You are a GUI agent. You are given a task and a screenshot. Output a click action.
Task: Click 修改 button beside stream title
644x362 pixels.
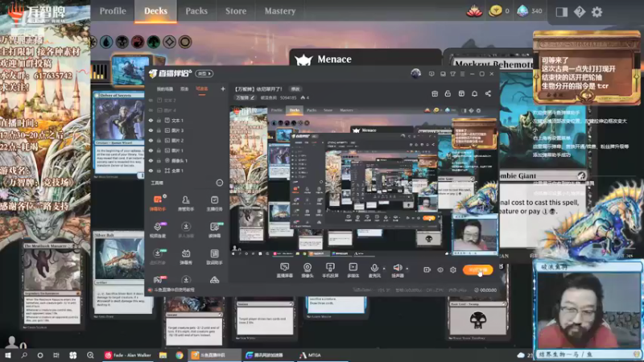[x=295, y=88]
